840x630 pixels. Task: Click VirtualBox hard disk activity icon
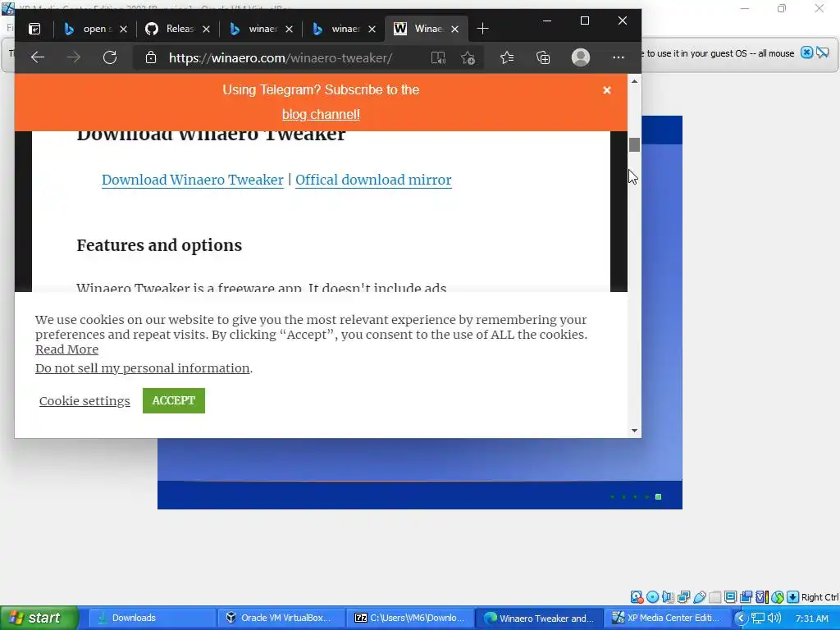[x=637, y=597]
